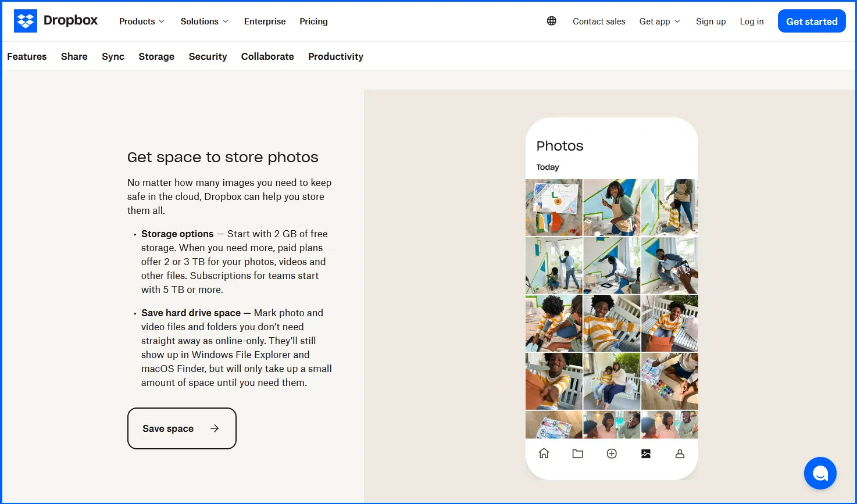Open the Contact sales link
Screen dimensions: 857x504
tap(599, 21)
